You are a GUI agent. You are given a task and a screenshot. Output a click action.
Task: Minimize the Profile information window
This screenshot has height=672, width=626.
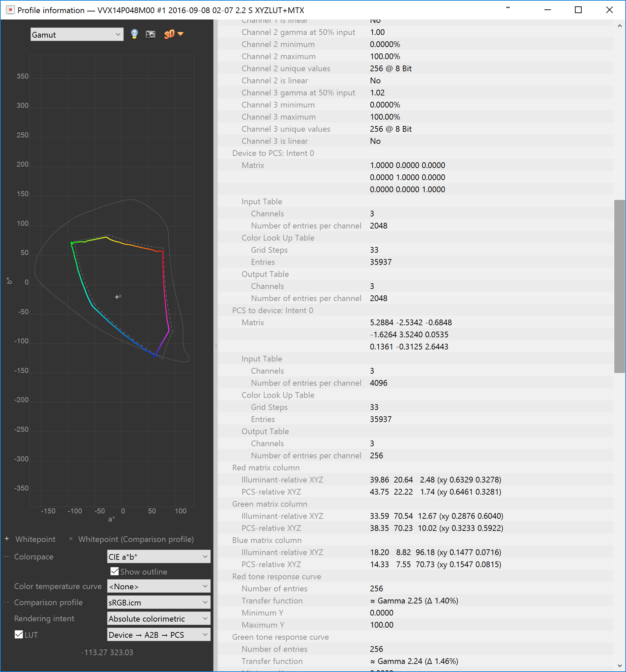coord(548,10)
